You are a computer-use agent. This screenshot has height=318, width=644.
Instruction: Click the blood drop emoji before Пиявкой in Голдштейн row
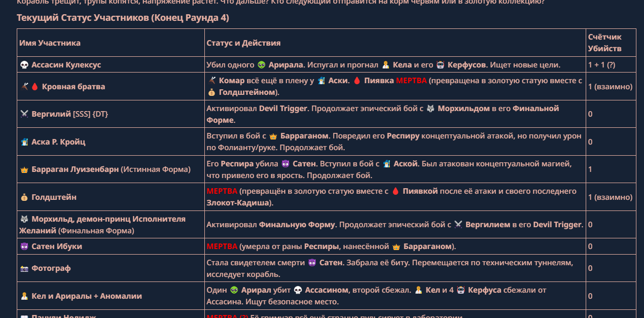coord(396,191)
